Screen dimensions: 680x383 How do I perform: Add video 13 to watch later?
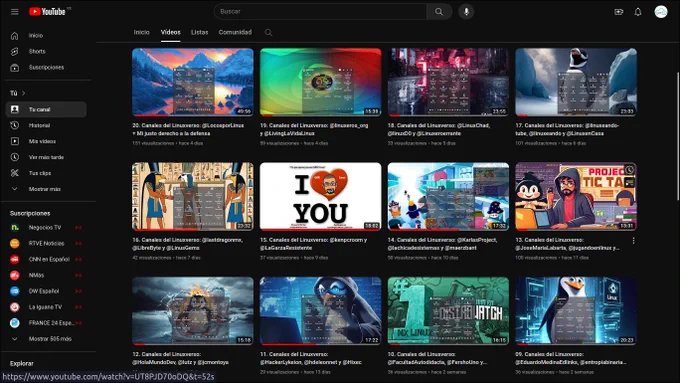(629, 170)
